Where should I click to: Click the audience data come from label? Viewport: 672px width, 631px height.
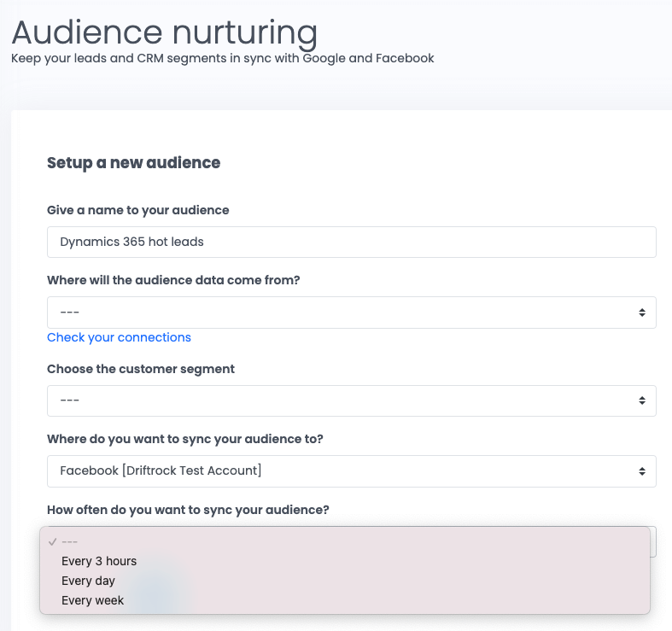point(173,280)
